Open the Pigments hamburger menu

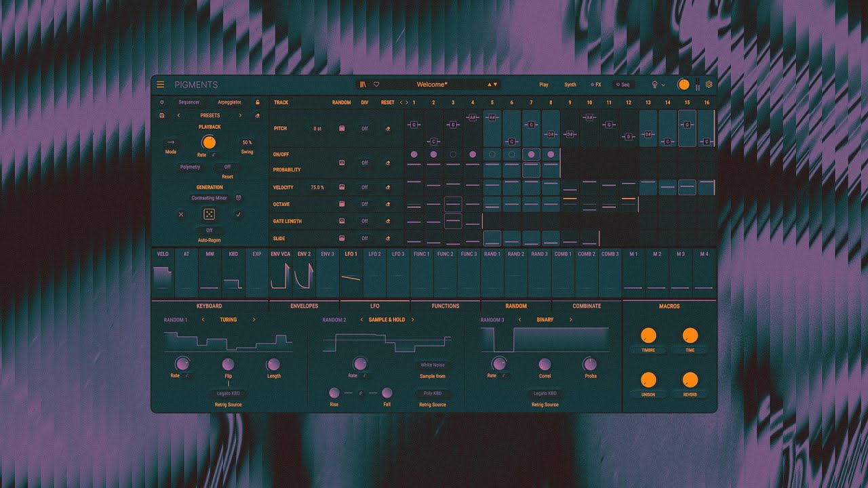tap(160, 85)
